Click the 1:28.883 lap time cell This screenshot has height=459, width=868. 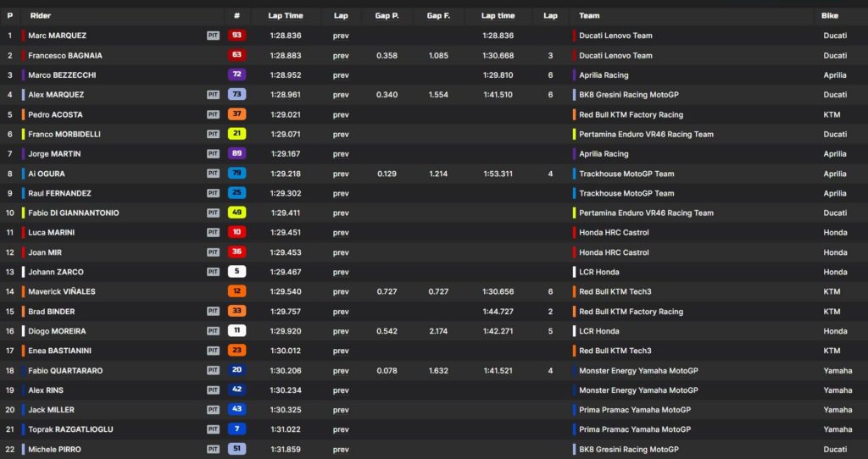(x=286, y=55)
